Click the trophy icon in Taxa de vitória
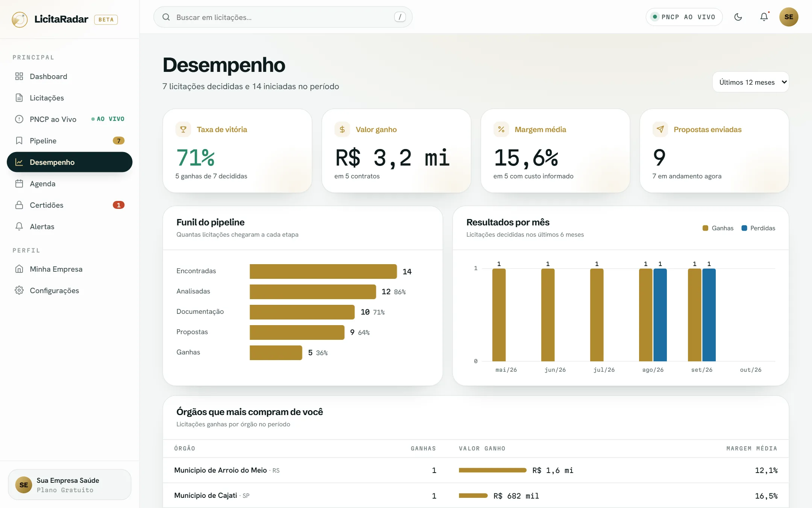Image resolution: width=812 pixels, height=508 pixels. [x=183, y=129]
